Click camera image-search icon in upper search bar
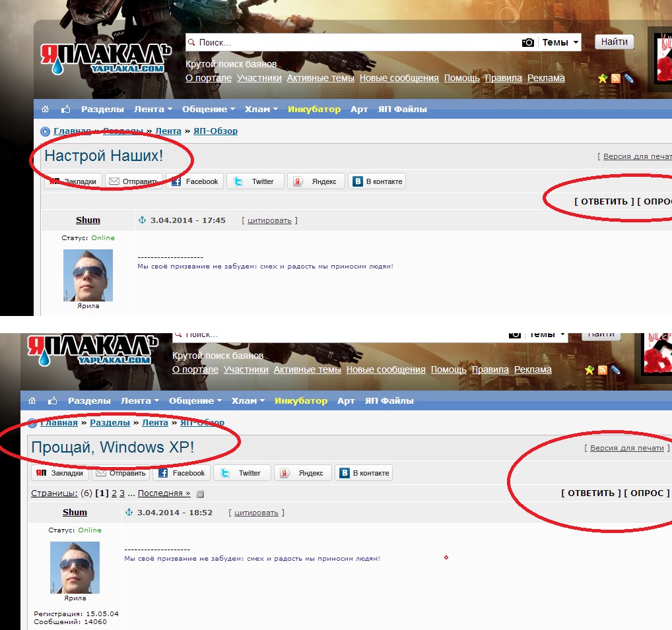 pyautogui.click(x=528, y=42)
